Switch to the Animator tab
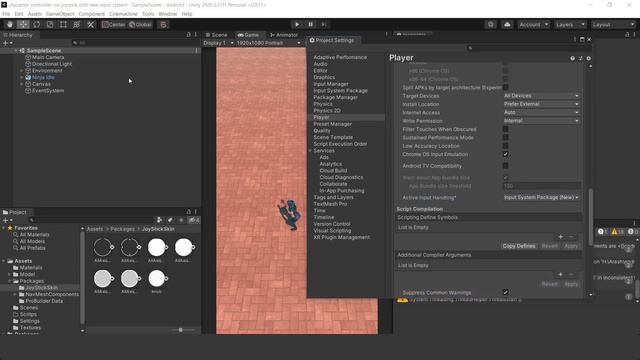640x360 pixels. [284, 35]
